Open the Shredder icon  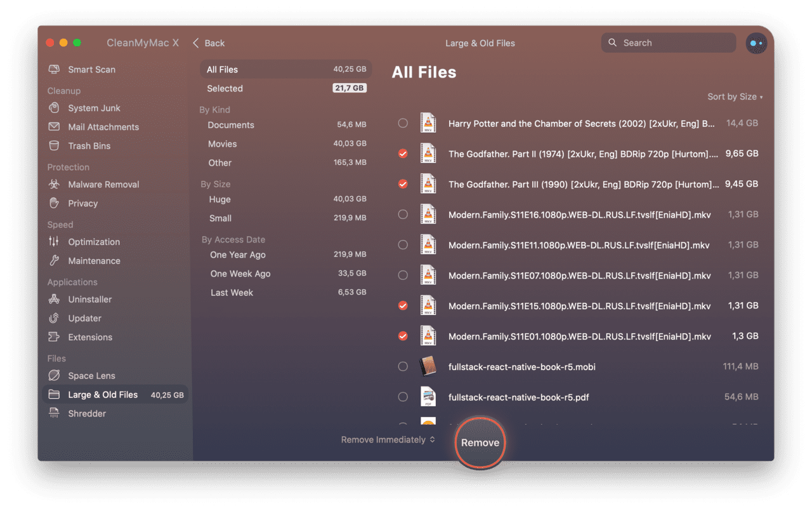point(55,413)
